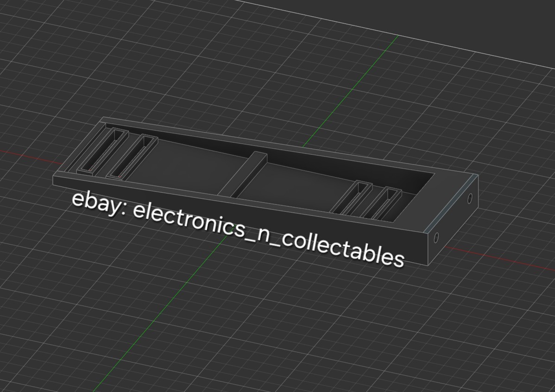The height and width of the screenshot is (392, 555).
Task: Pick the lower screw hole on the end face
Action: (x=436, y=237)
